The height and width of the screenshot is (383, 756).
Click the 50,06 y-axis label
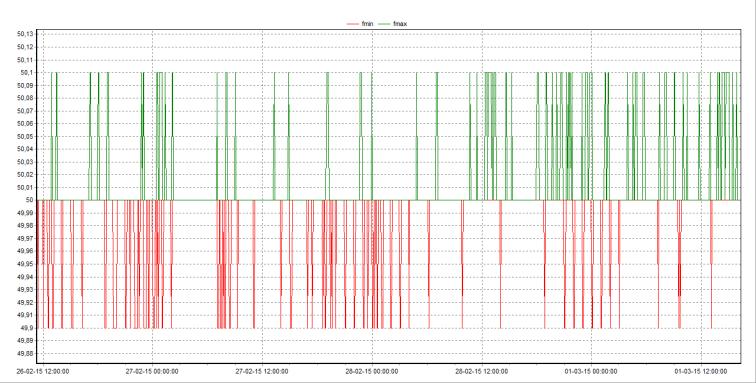(25, 123)
